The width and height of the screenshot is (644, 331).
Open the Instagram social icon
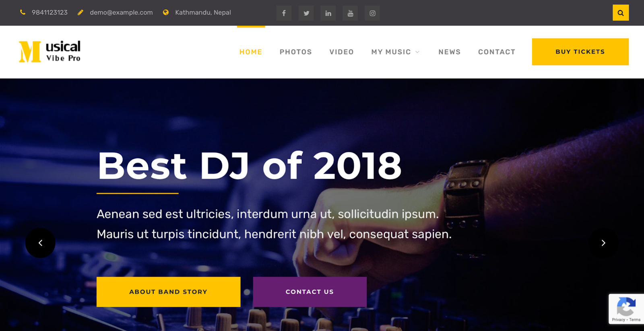pyautogui.click(x=372, y=13)
